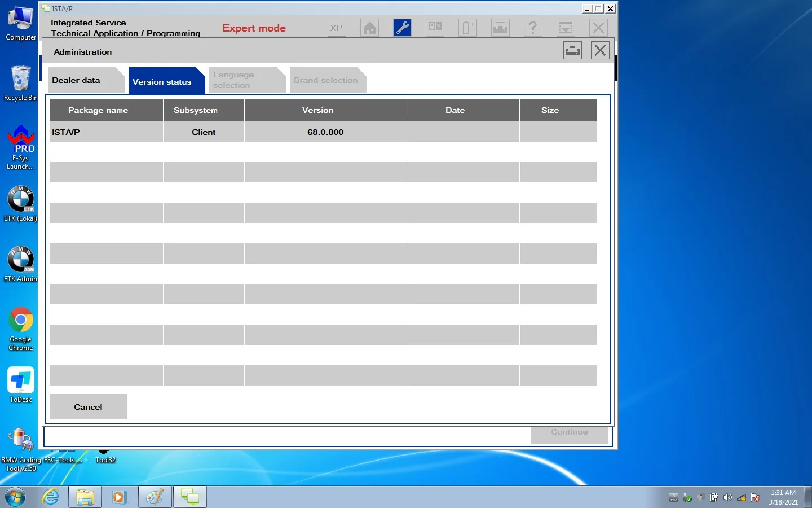Close the Administration panel
Viewport: 812px width, 508px height.
tap(600, 50)
